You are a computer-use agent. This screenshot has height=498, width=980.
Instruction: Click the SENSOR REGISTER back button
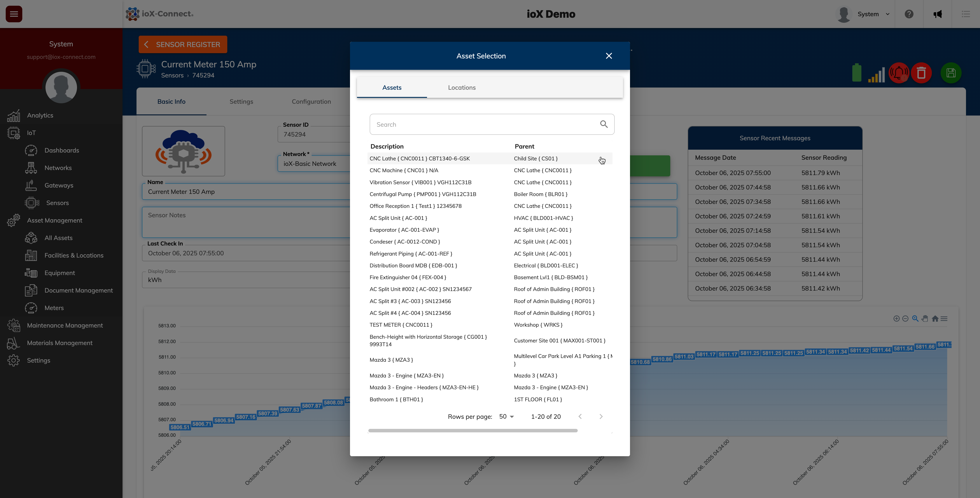click(x=183, y=44)
